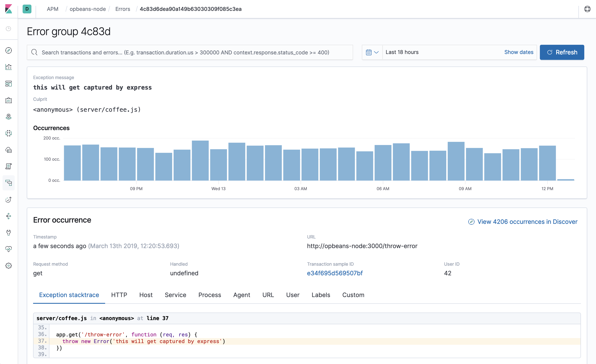Open the Custom metadata tab
The width and height of the screenshot is (596, 364).
click(x=353, y=295)
